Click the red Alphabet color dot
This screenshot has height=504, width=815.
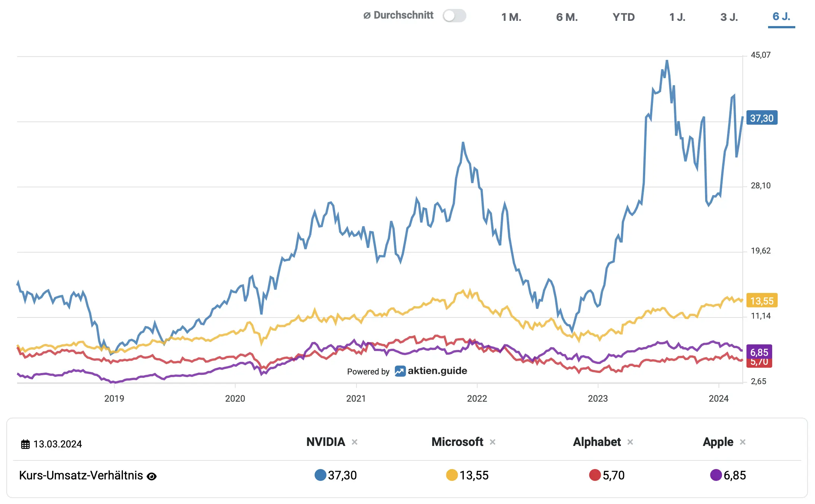point(595,475)
